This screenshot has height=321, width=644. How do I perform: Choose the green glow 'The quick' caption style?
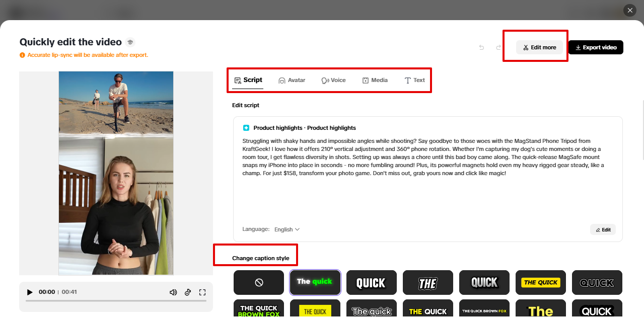click(315, 282)
